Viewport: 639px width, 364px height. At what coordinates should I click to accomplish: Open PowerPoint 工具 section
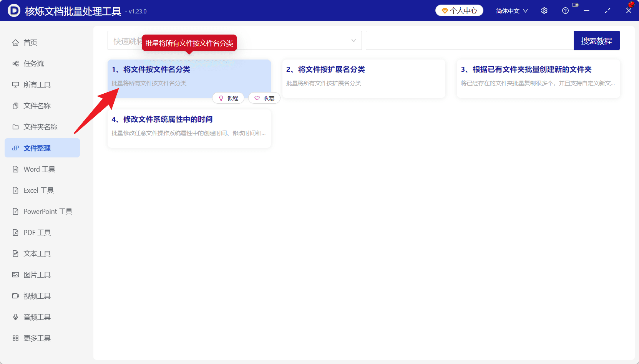(x=42, y=212)
